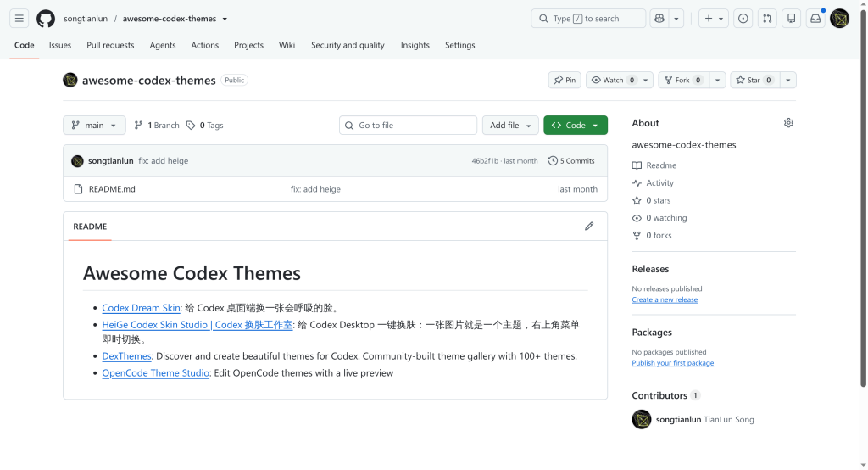Expand the main branch selector dropdown

94,126
